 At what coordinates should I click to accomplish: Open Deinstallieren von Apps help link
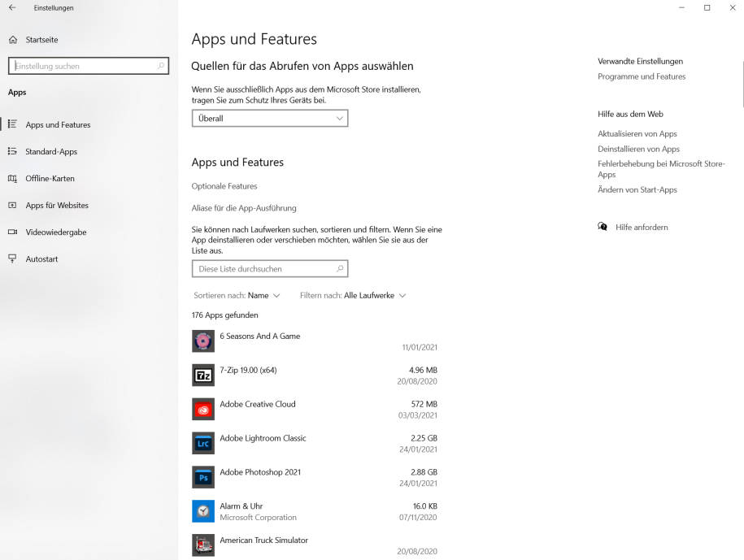(x=638, y=149)
